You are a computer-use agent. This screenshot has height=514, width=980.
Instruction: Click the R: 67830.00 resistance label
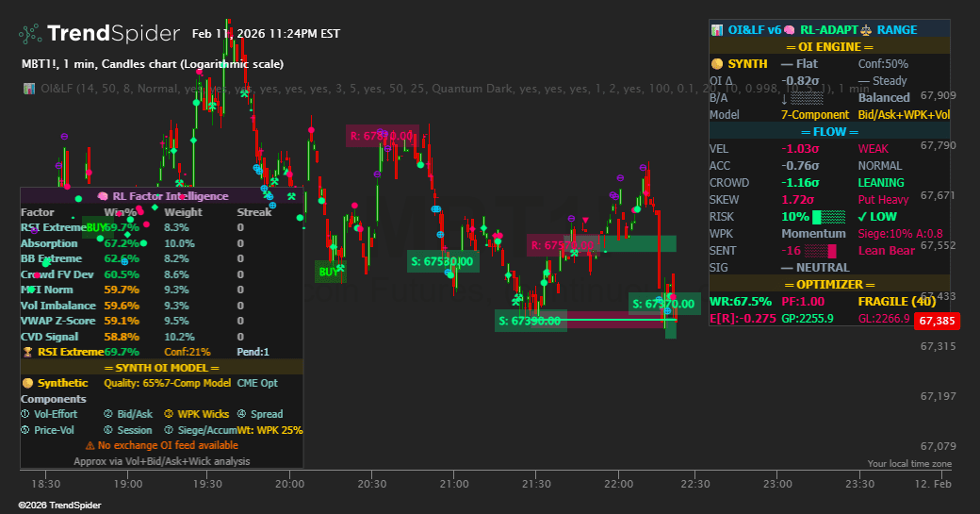pyautogui.click(x=382, y=136)
